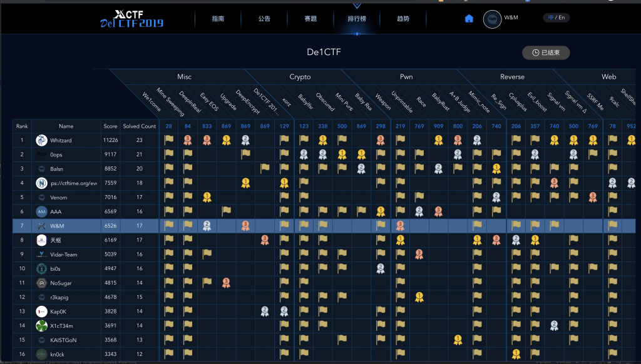641x364 pixels.
Task: Click the KAISTGoN team name
Action: 63,340
